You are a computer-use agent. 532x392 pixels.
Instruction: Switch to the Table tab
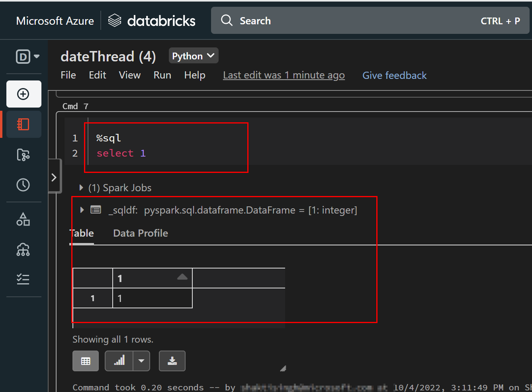pyautogui.click(x=82, y=233)
